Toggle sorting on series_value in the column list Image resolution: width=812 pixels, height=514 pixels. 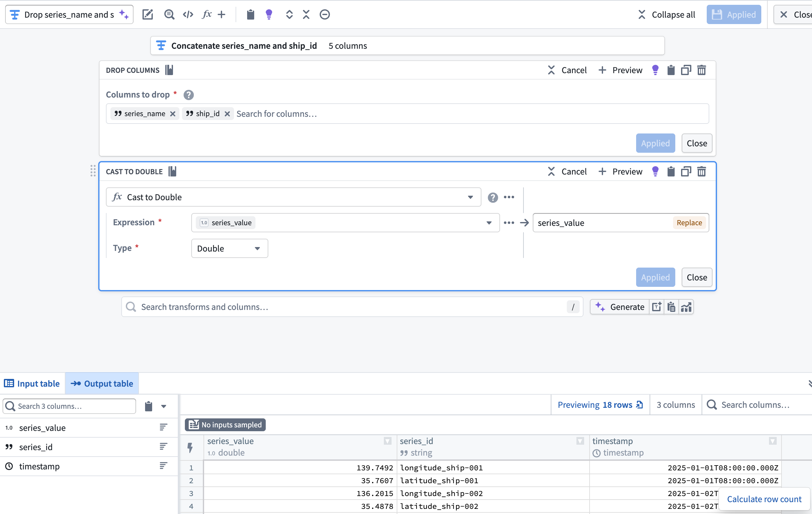[x=163, y=427]
